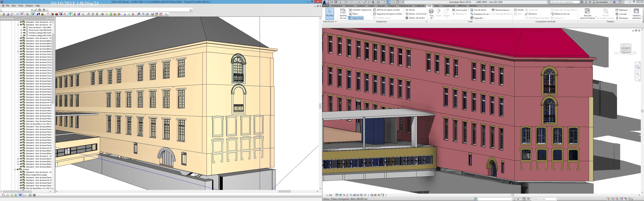Toggle Lignes fines thin lines mode
This screenshot has height=201, width=644.
[356, 18]
